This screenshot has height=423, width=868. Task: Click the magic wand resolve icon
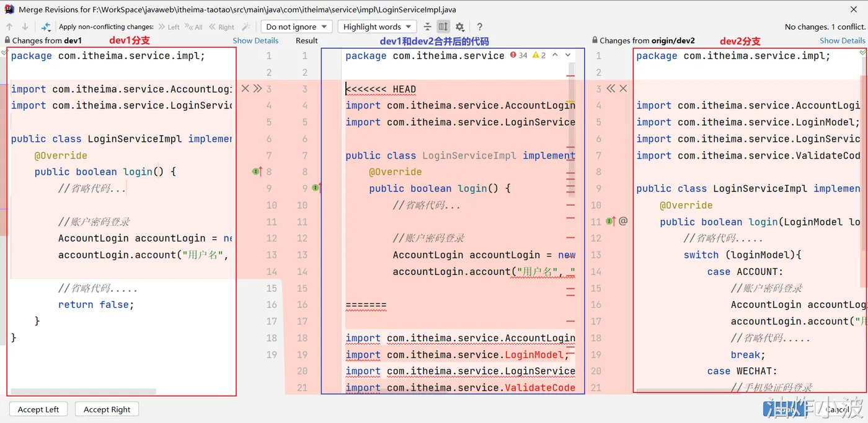(246, 27)
